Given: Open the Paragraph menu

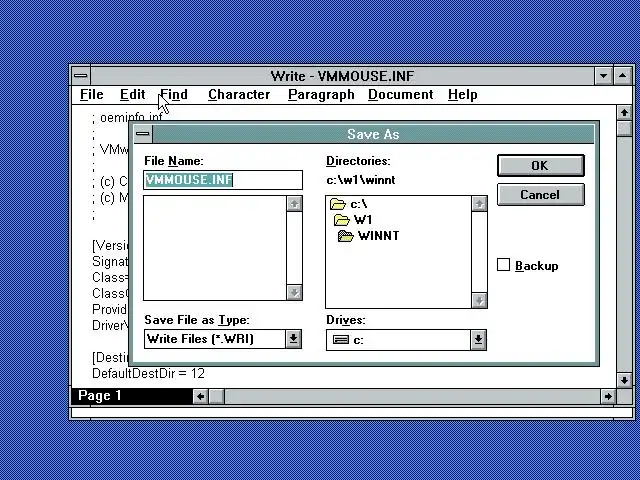Looking at the screenshot, I should point(321,95).
